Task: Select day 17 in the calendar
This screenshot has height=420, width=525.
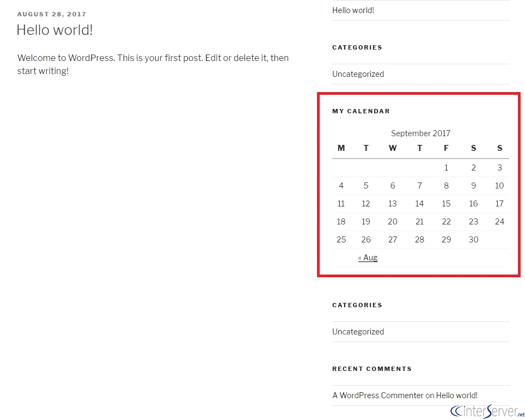Action: tap(499, 204)
